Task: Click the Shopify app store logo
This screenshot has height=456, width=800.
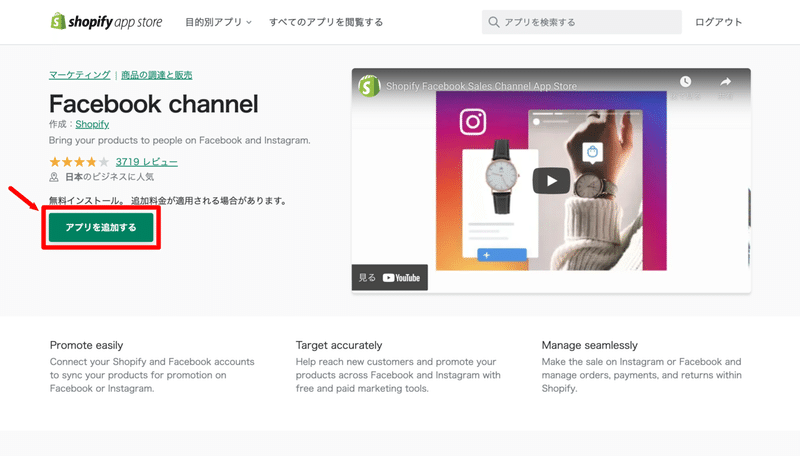Action: click(x=106, y=21)
